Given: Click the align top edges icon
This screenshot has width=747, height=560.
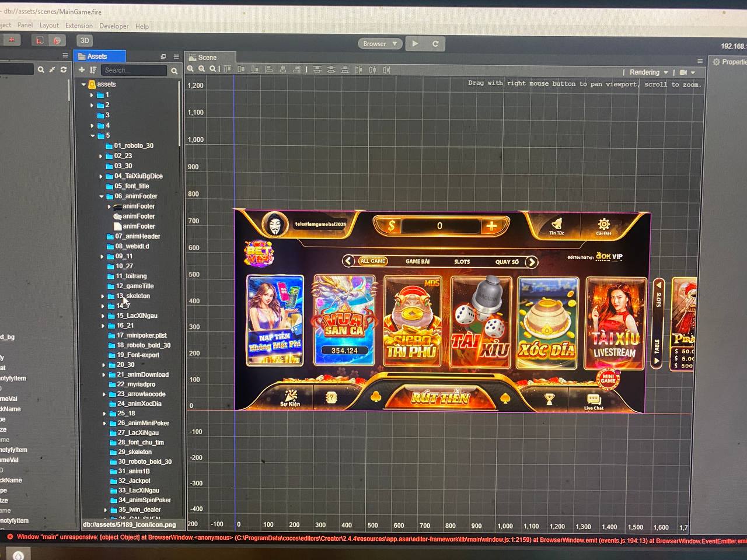Looking at the screenshot, I should click(227, 69).
